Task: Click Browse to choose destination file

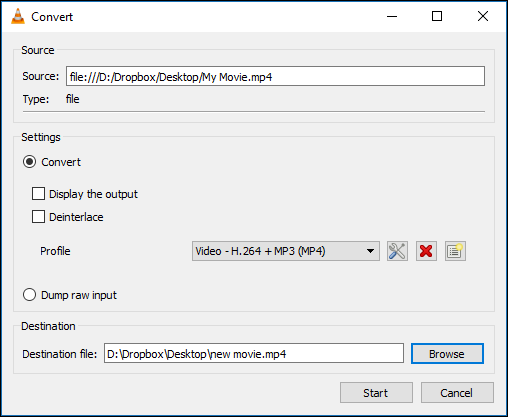Action: click(x=447, y=354)
